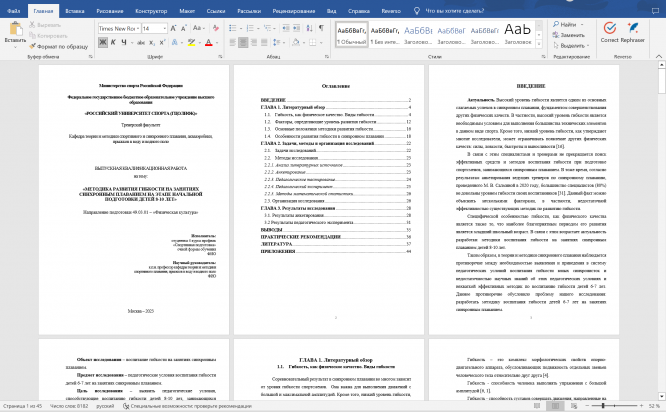Apply the yellow text highlight color

coord(191,42)
